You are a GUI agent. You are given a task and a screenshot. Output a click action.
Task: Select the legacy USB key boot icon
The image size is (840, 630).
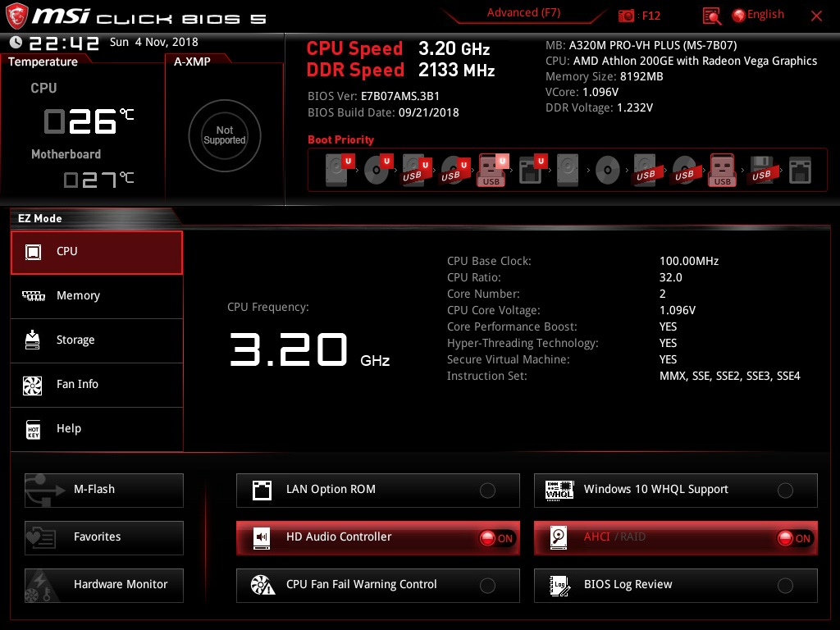click(723, 170)
